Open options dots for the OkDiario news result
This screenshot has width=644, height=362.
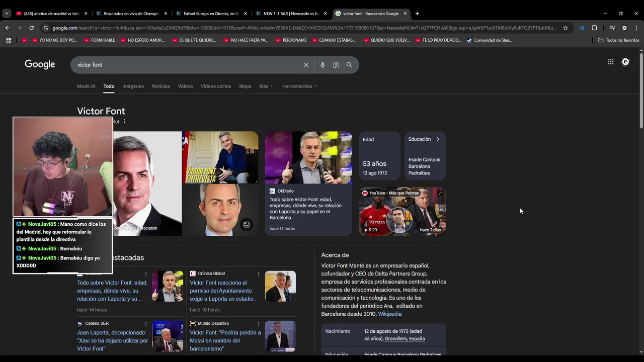click(146, 274)
